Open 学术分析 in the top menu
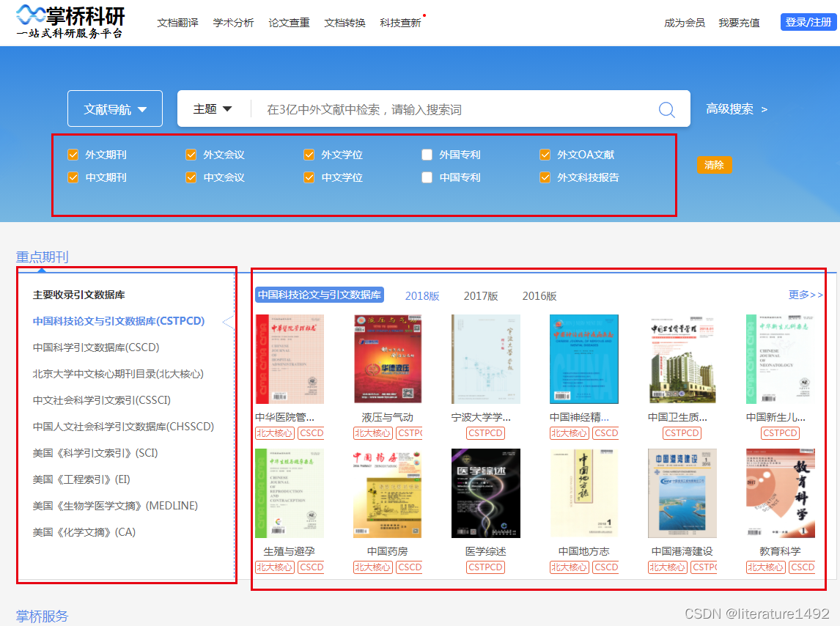The image size is (840, 626). point(233,23)
